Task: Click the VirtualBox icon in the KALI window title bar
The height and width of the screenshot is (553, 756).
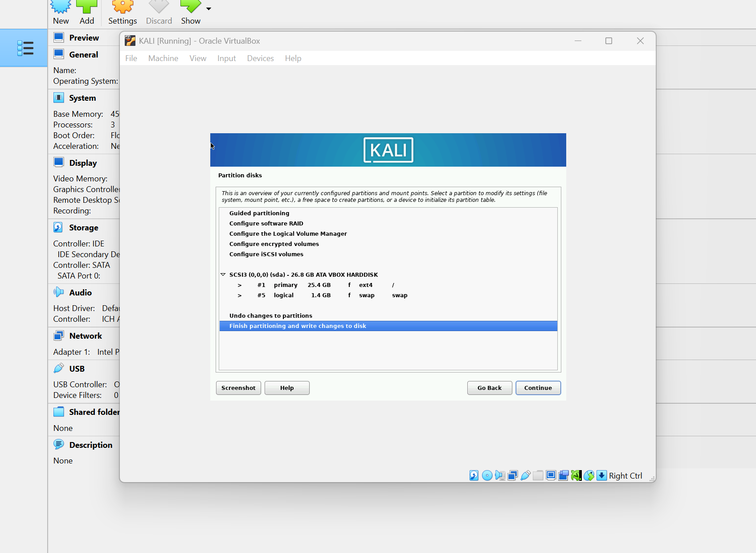Action: 130,41
